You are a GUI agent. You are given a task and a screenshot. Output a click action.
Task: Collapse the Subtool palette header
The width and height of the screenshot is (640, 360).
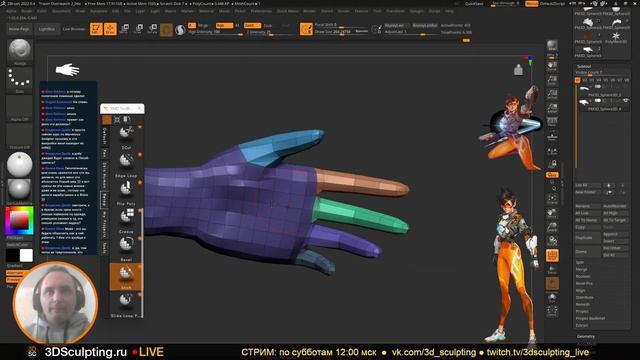584,66
